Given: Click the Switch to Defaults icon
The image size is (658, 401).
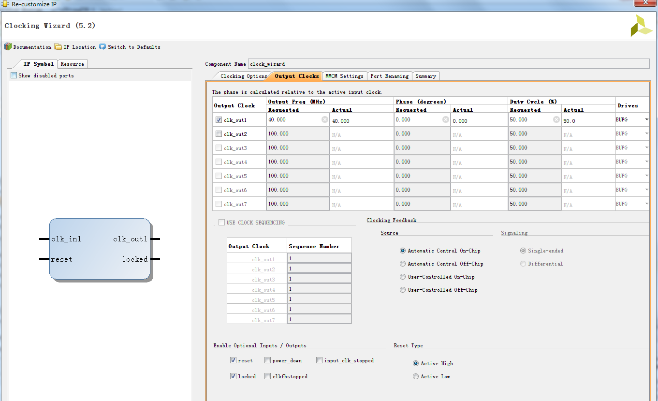Looking at the screenshot, I should (x=102, y=47).
